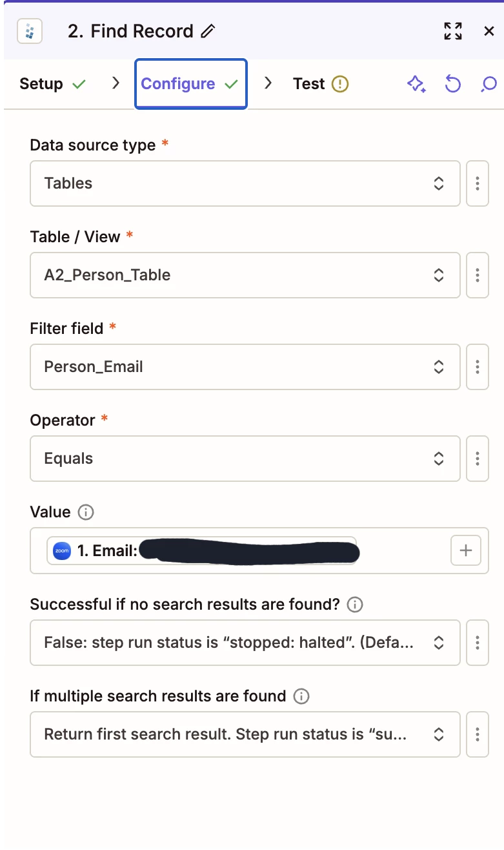Open the Filter field dropdown Person_Email

[245, 367]
